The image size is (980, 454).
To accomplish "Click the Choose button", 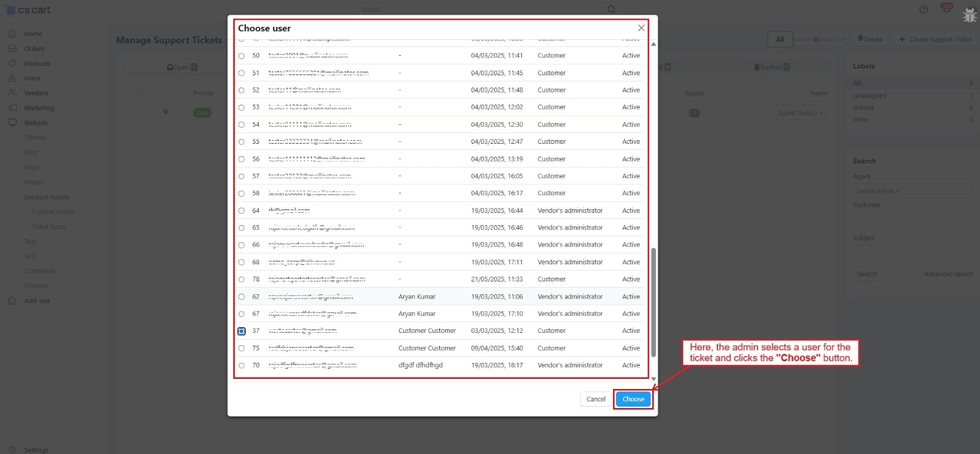I will click(633, 399).
